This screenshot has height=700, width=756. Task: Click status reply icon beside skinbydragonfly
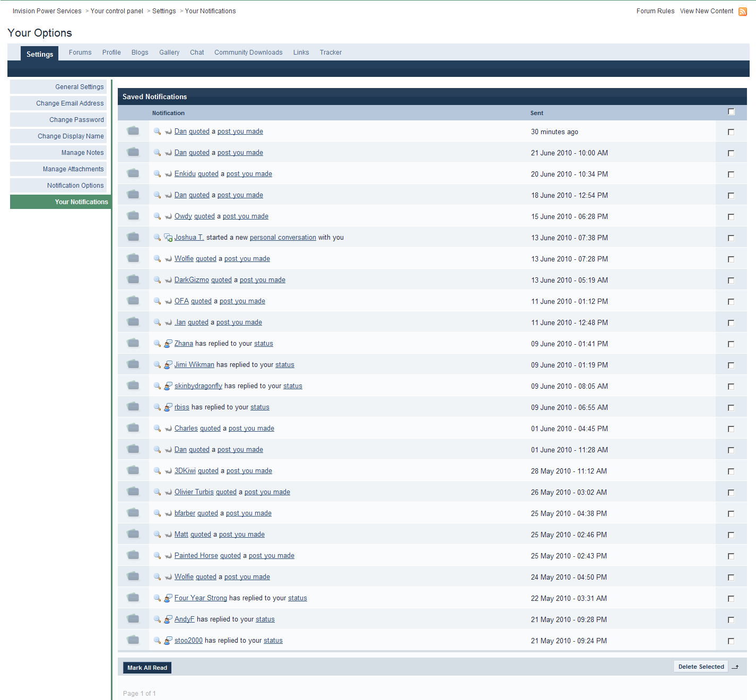point(168,386)
